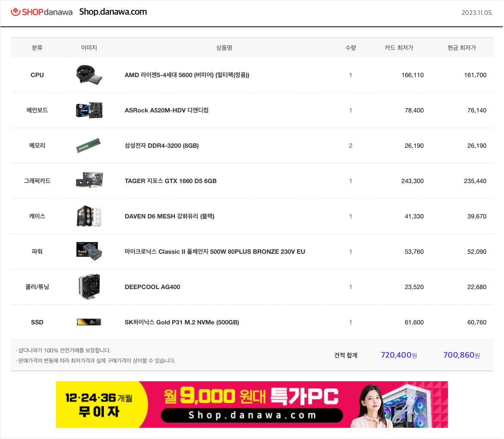This screenshot has width=504, height=439.
Task: Click motherboard card price 78,400
Action: [414, 111]
